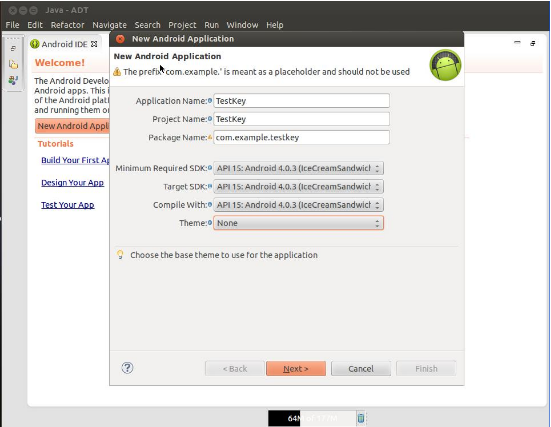551x427 pixels.
Task: Click the com.example placeholder warning message
Action: click(x=266, y=72)
